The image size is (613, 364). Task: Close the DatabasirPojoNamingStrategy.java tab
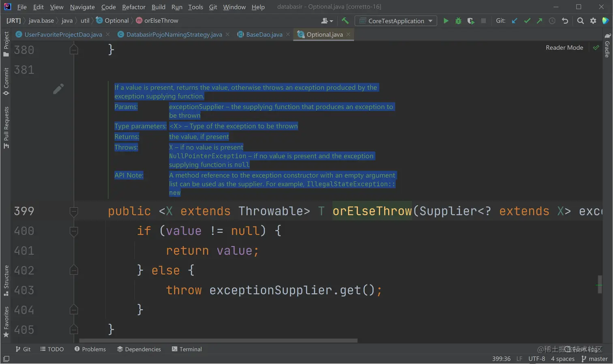(x=227, y=34)
